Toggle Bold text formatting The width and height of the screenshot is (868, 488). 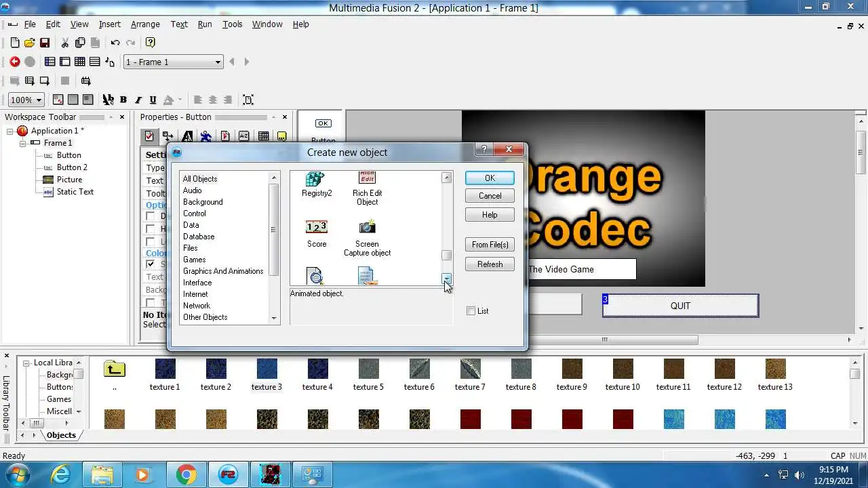tap(123, 100)
